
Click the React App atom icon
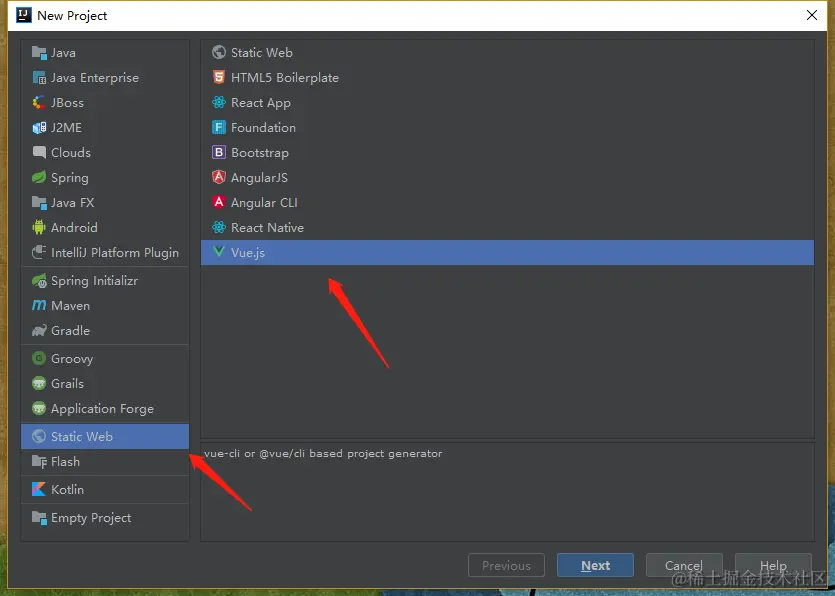pyautogui.click(x=219, y=103)
